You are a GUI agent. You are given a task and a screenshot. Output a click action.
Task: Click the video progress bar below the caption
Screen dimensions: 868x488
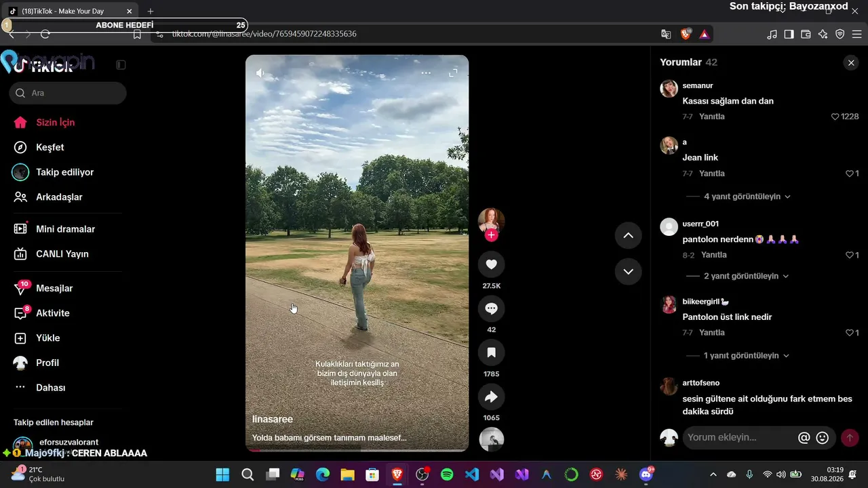tap(357, 449)
